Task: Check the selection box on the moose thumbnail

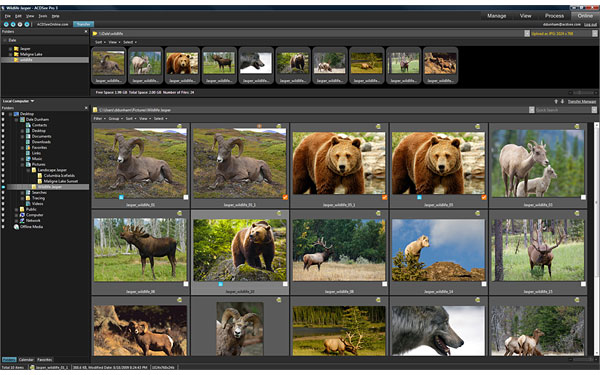Action: click(186, 284)
